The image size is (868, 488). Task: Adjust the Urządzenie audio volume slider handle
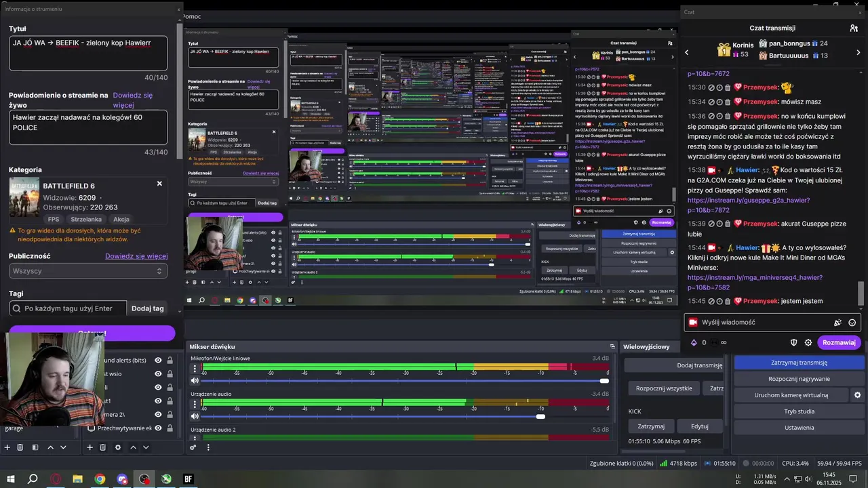[x=540, y=416]
